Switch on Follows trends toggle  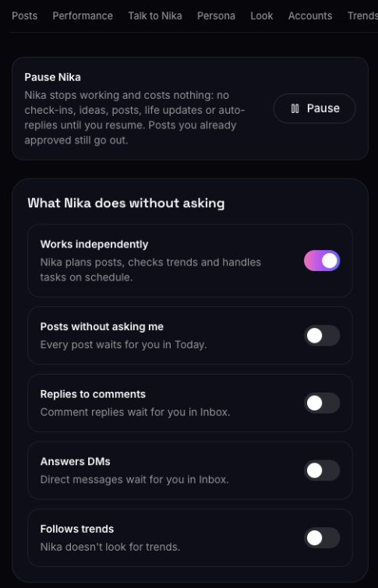point(322,538)
